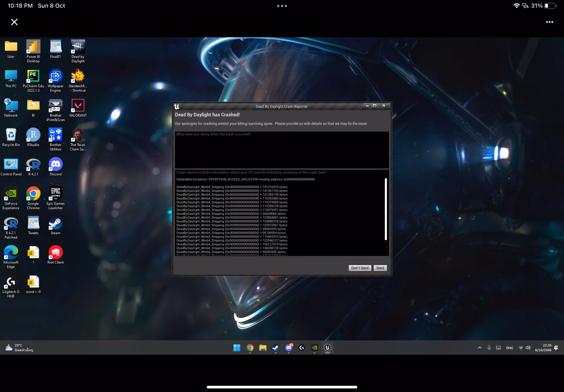Click the Send button in Crash Reporter

pyautogui.click(x=380, y=268)
